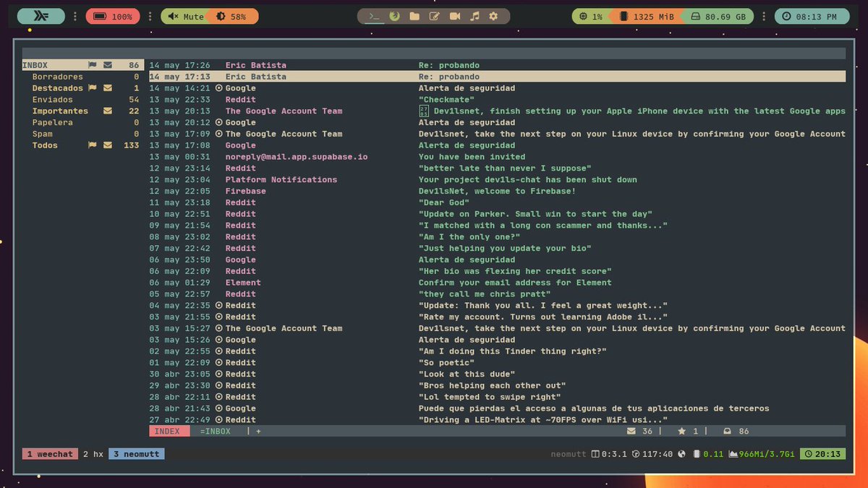Click inbox tray icon showing 86 in status bar
Viewport: 868px width, 488px height.
coord(728,431)
